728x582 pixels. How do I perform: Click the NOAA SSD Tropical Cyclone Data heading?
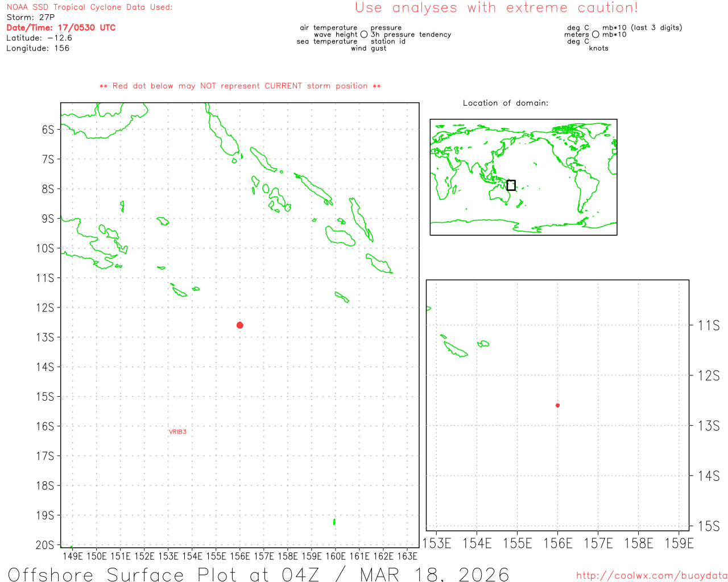(89, 7)
